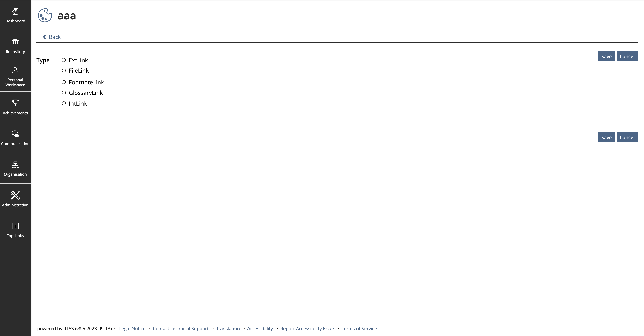Open Personal Workspace person icon
Screen dimensions: 644x336
coord(15,70)
